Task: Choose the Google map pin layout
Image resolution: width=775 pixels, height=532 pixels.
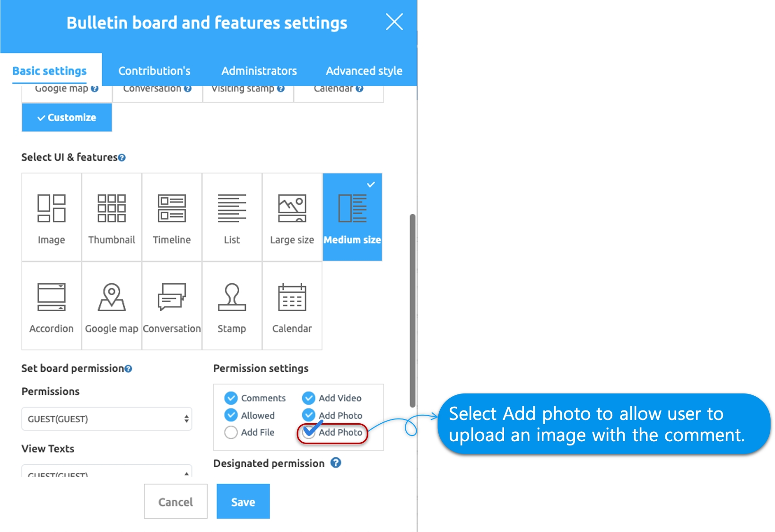Action: click(112, 306)
